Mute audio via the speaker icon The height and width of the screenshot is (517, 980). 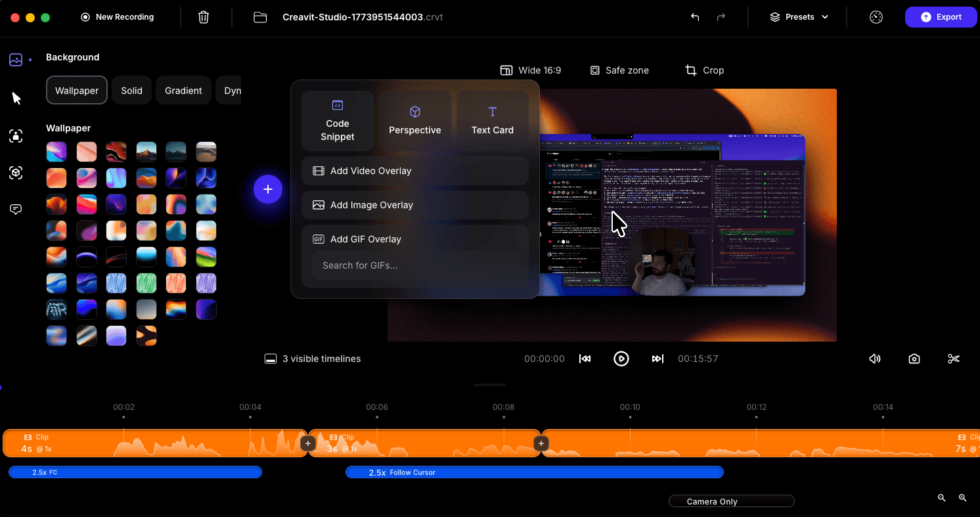[874, 358]
